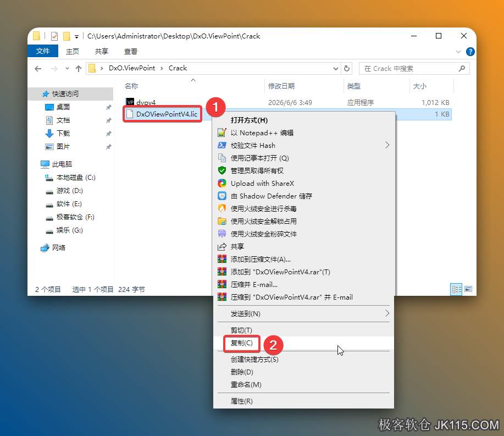The image size is (504, 436).
Task: Expand the ribbon with chevron arrow
Action: [x=458, y=52]
